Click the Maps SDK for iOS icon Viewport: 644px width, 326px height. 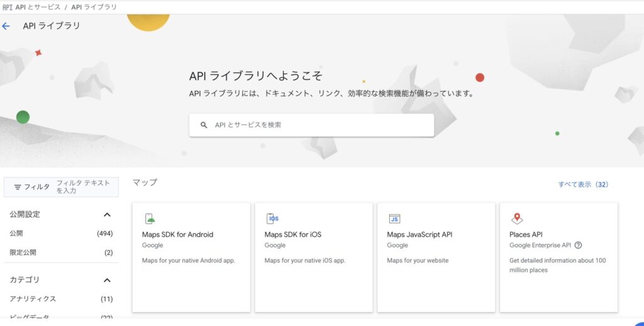272,219
